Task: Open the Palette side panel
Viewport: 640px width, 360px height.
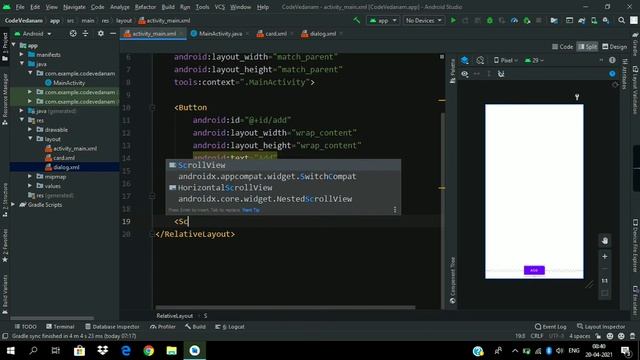Action: point(452,71)
